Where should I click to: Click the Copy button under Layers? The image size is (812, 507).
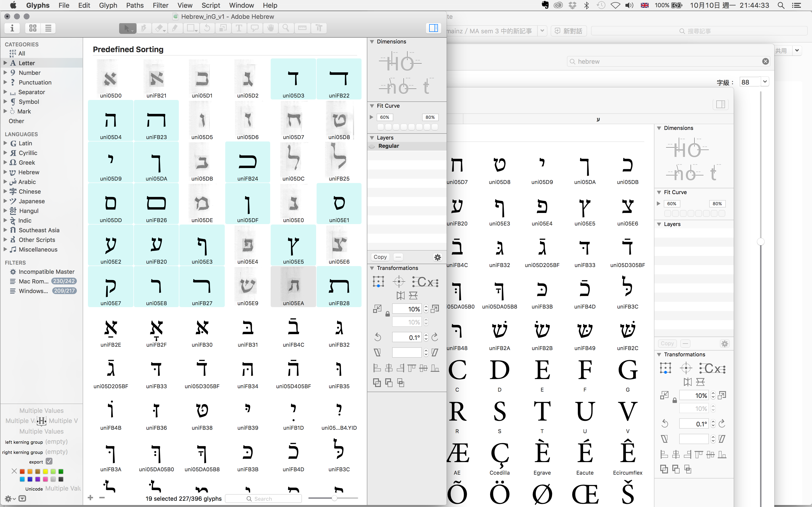pos(380,257)
